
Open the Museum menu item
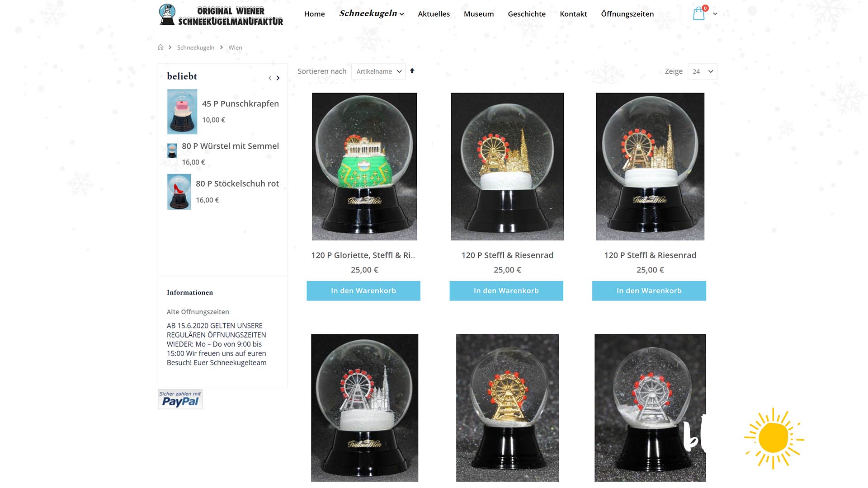(x=479, y=14)
